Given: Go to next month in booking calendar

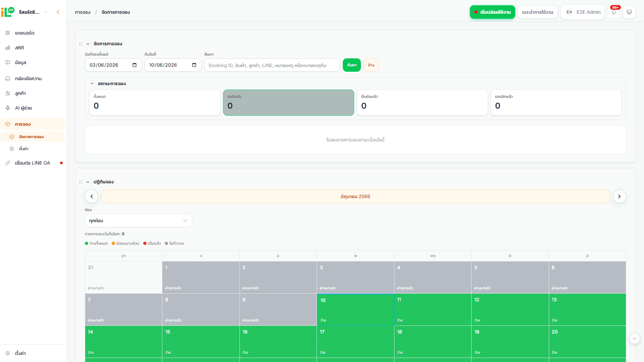Looking at the screenshot, I should (619, 196).
